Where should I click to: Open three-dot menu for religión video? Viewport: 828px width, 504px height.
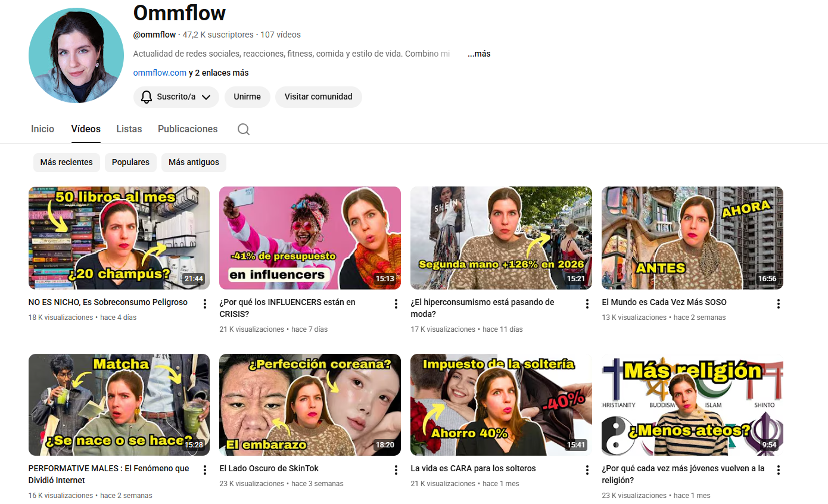click(778, 470)
